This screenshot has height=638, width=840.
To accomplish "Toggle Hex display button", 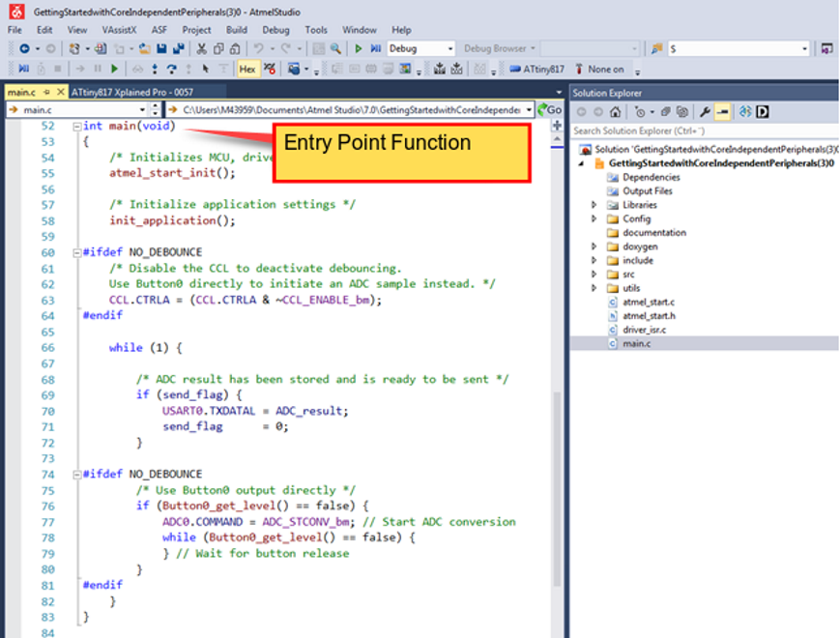I will click(x=247, y=69).
